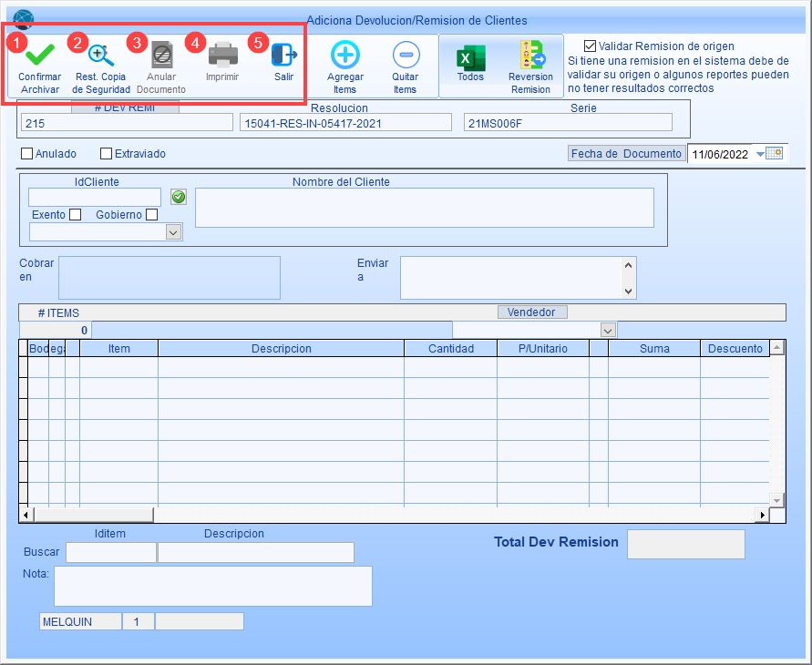Click the items grid scroll up arrow

coord(776,348)
